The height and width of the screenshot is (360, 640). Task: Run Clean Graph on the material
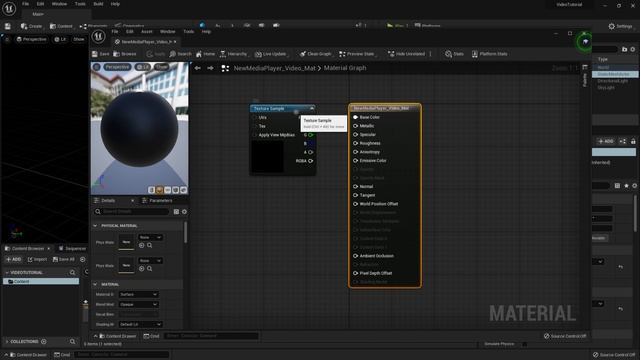click(x=315, y=54)
